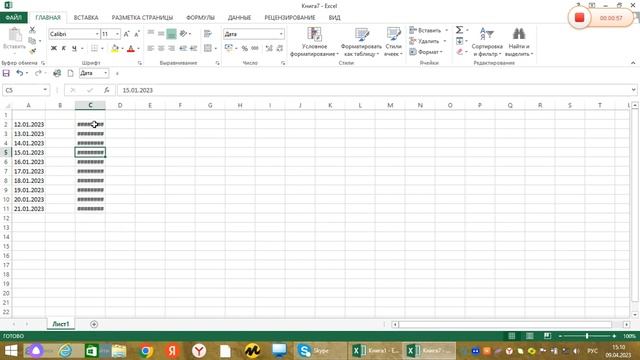Switch to the ВСТАВКА tab
Screen dimensions: 640x360
tap(86, 18)
